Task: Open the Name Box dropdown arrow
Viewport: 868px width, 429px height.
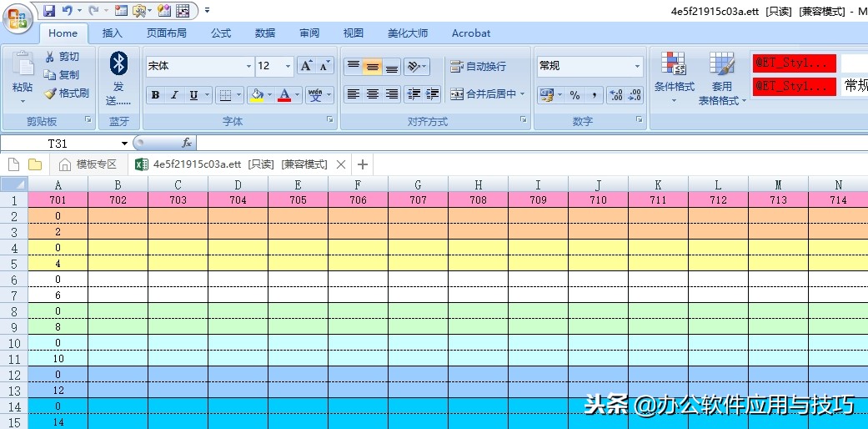Action: [124, 144]
